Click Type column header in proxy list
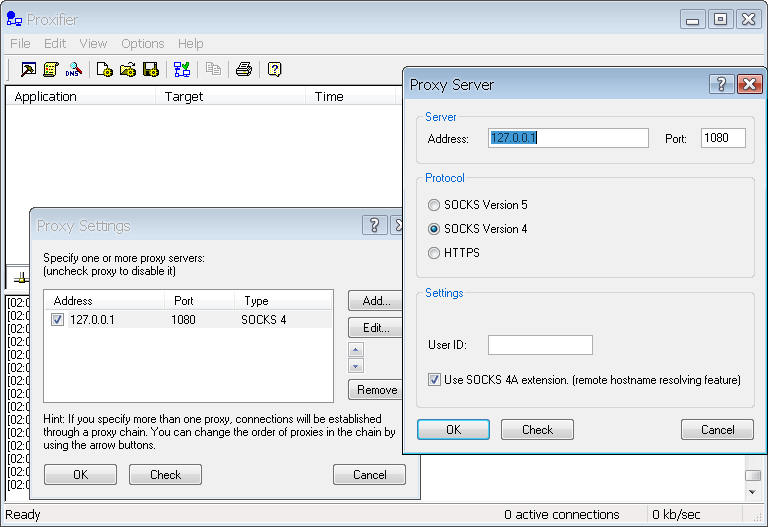 pyautogui.click(x=283, y=300)
